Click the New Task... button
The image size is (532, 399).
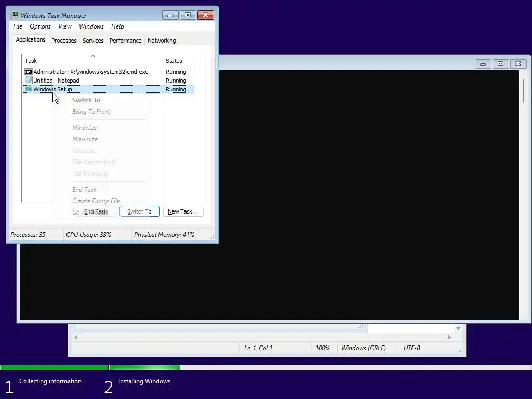183,211
